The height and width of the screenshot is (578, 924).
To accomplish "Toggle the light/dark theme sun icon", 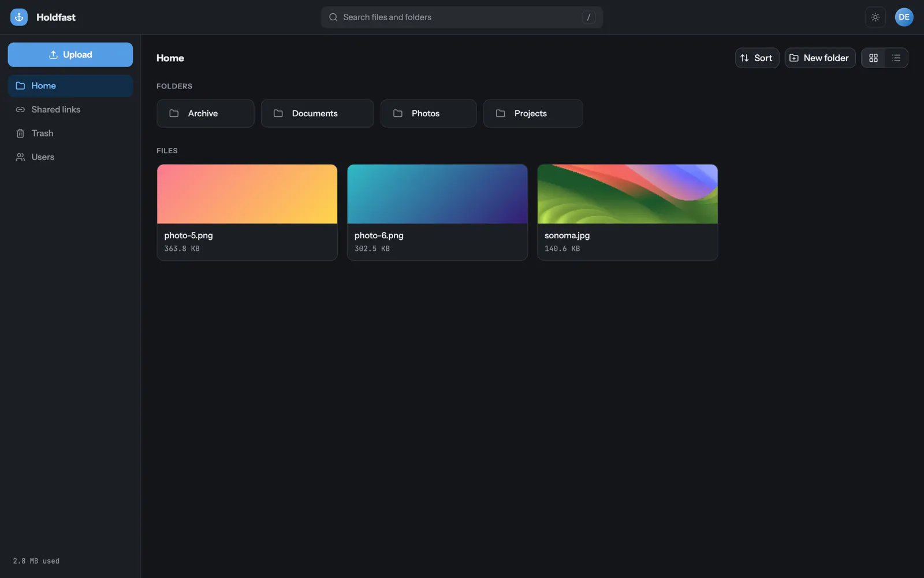I will point(875,17).
